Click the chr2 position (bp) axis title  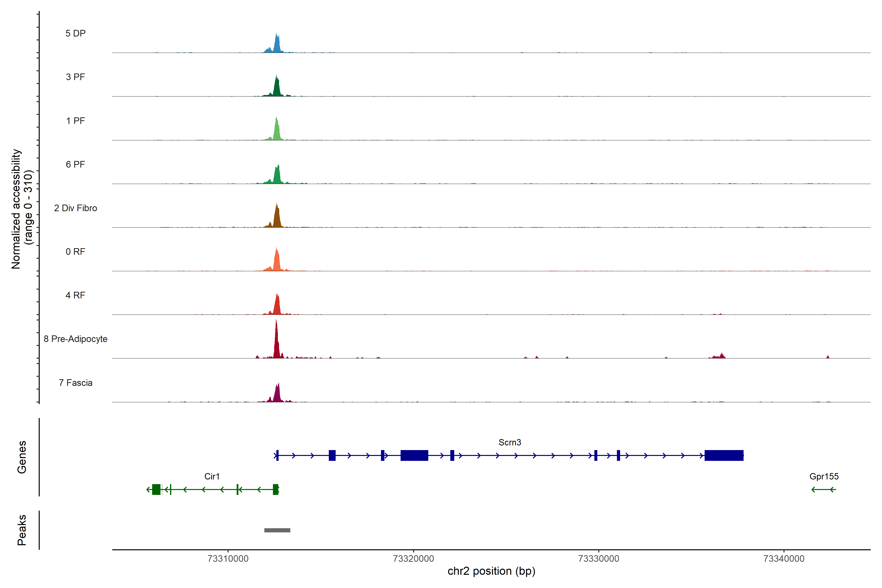pyautogui.click(x=491, y=571)
